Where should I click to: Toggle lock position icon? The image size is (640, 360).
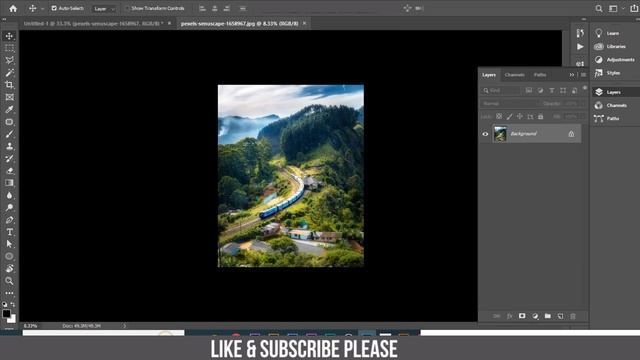[x=520, y=117]
